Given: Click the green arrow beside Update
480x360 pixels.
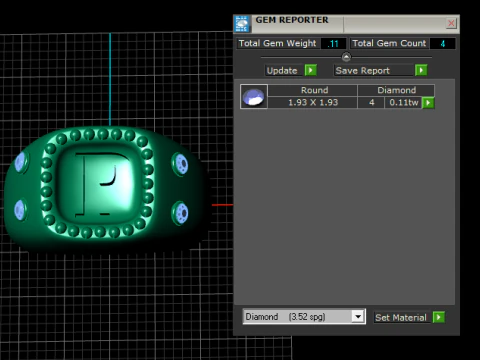Looking at the screenshot, I should 311,70.
